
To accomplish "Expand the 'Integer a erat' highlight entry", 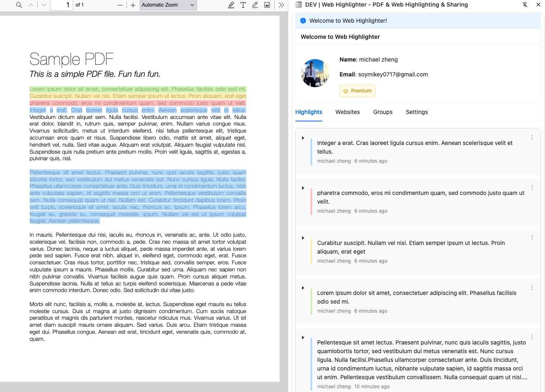I will click(303, 138).
